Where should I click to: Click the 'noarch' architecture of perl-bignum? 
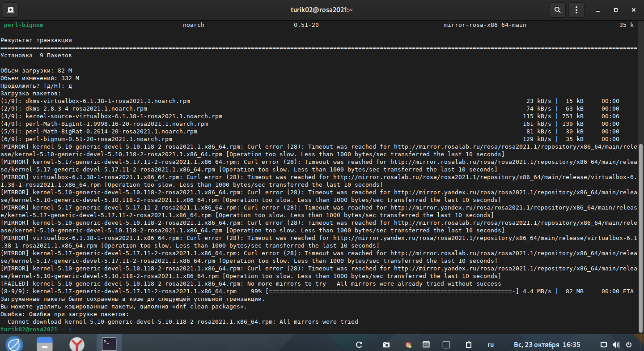click(x=194, y=25)
